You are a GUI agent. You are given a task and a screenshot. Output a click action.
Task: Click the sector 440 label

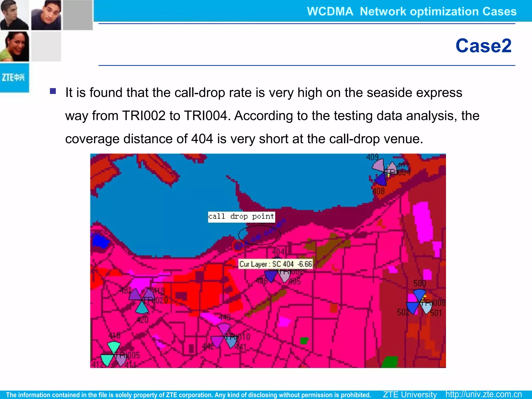point(224,317)
